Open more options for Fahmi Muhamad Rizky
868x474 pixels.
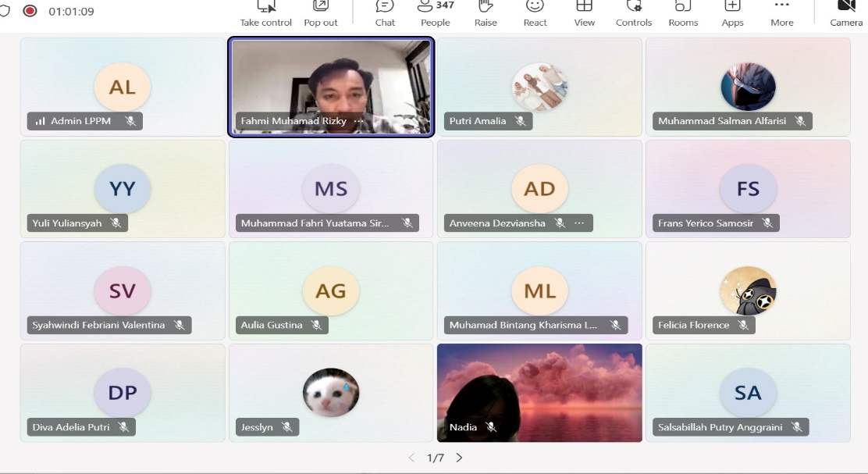(x=358, y=121)
